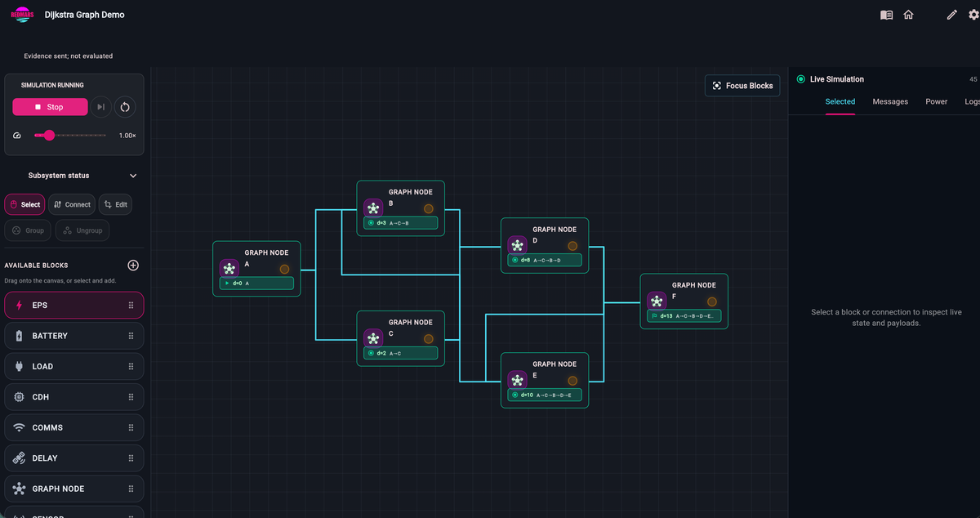Click the BATTERY block icon
Screen dimensions: 980x518
point(19,336)
